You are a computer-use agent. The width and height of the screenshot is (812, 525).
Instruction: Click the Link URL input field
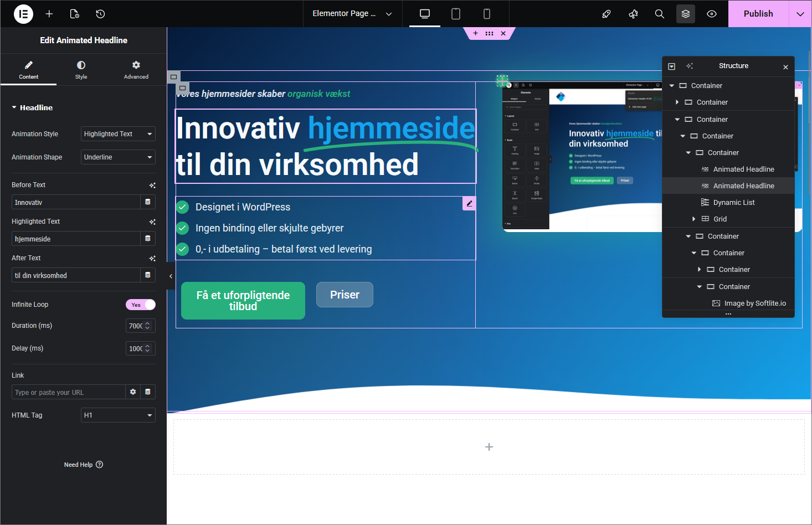click(69, 392)
